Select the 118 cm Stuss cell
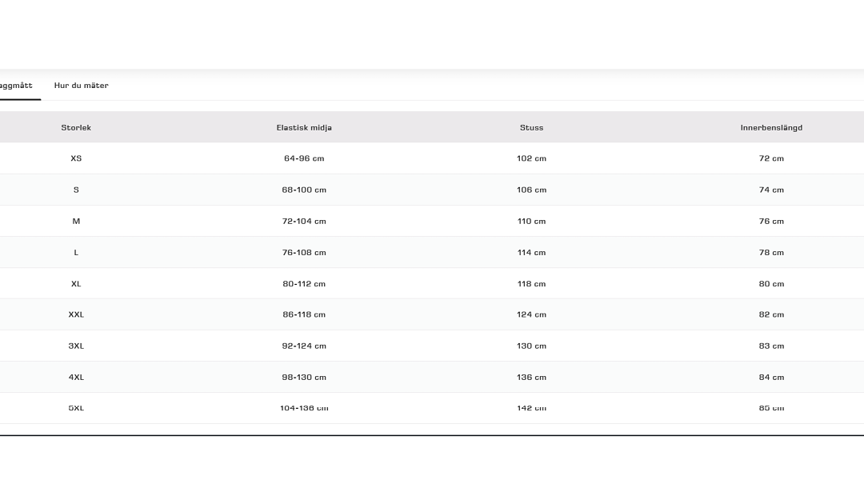 pos(531,283)
